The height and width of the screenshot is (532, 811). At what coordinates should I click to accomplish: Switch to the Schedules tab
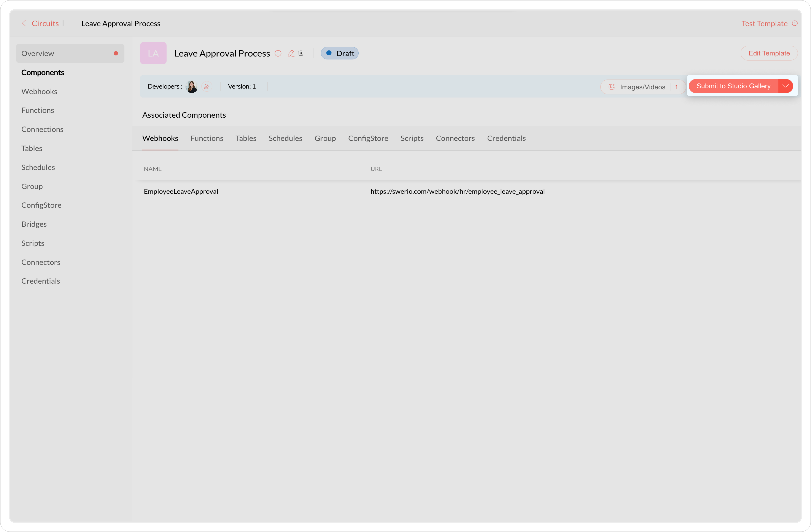click(x=285, y=138)
